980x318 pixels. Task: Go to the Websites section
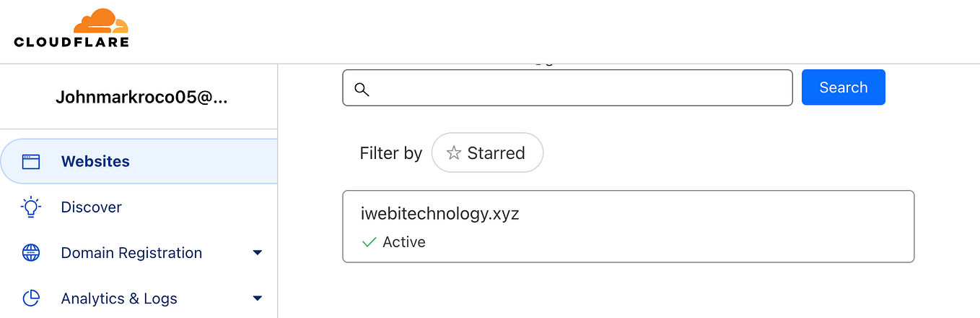[95, 161]
